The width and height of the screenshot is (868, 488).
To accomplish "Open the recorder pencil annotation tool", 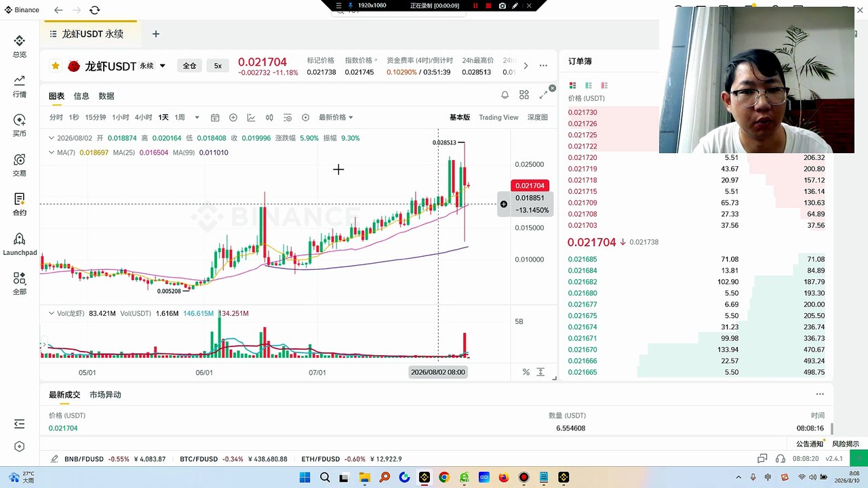I will [x=515, y=5].
